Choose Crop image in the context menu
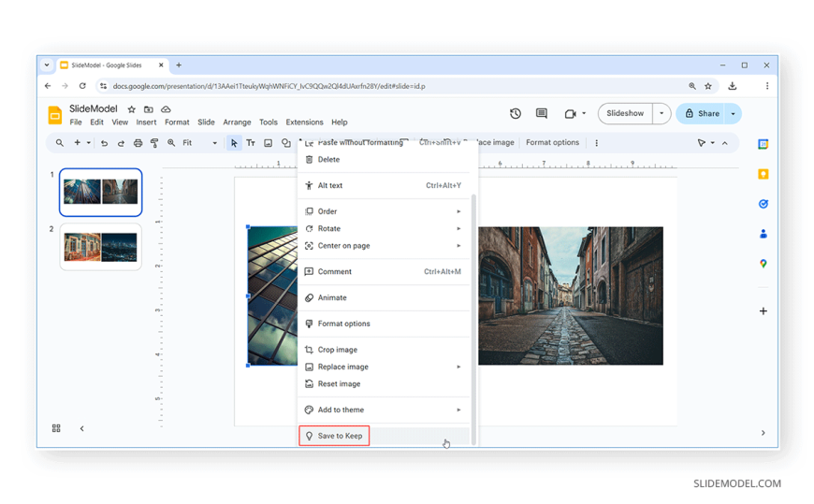Viewport: 814px width, 504px height. [x=385, y=350]
